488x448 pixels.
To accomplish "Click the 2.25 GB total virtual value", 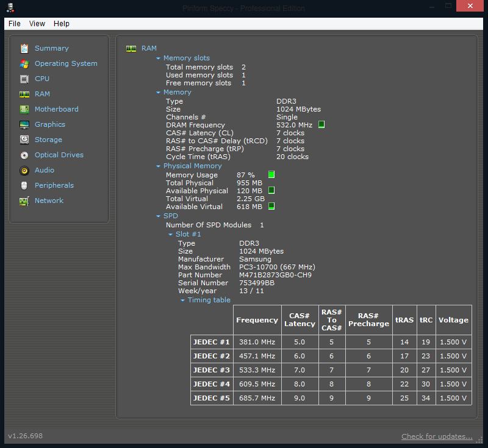I will coord(251,199).
